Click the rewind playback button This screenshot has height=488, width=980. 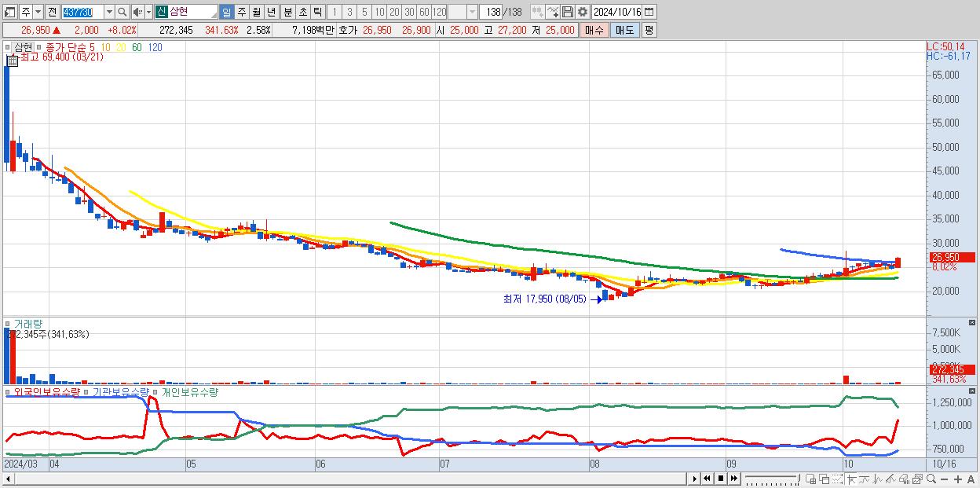(x=708, y=478)
